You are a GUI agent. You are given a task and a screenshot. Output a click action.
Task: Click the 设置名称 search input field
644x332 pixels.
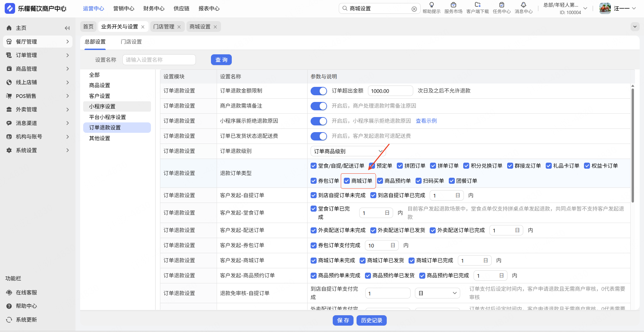coord(159,60)
